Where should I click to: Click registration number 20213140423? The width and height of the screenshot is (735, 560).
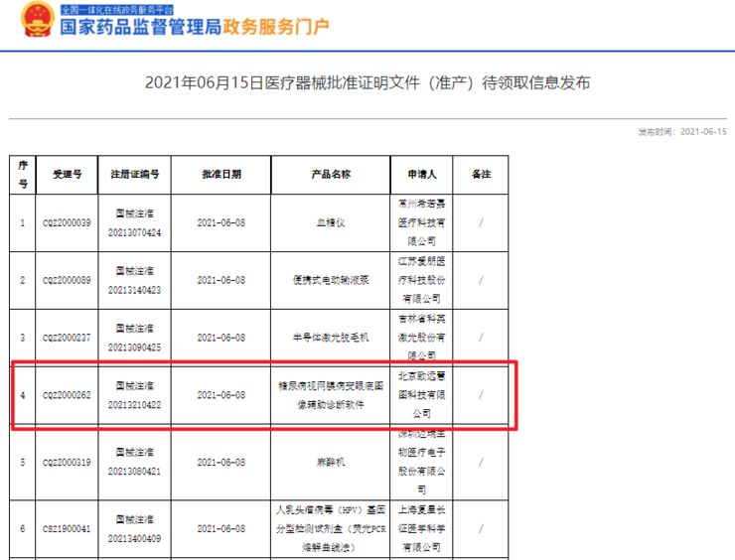tap(134, 291)
